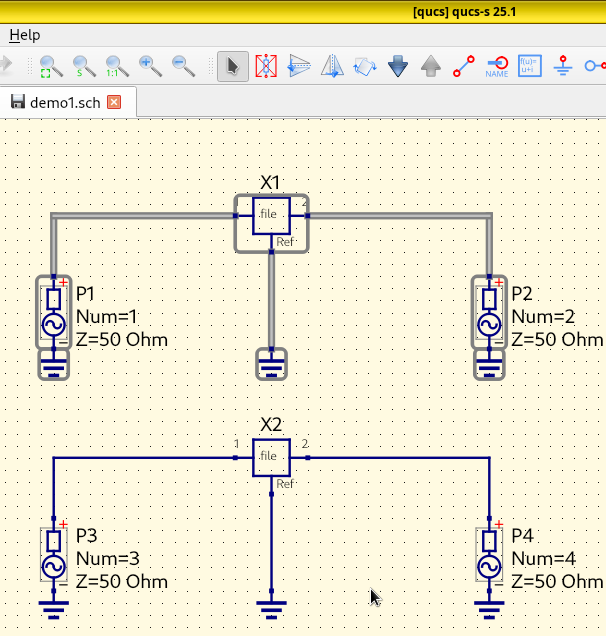Rotate the selected component
The width and height of the screenshot is (606, 636).
(x=365, y=67)
